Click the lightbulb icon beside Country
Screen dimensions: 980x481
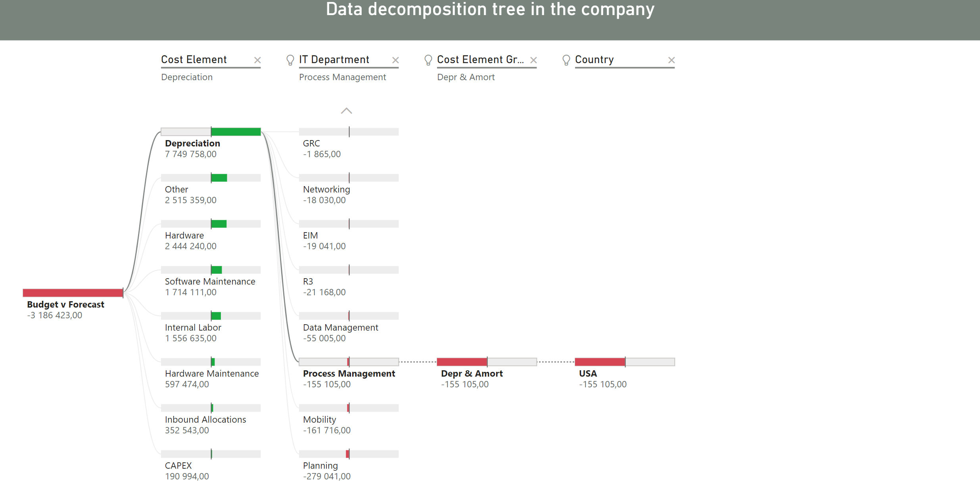(x=566, y=60)
